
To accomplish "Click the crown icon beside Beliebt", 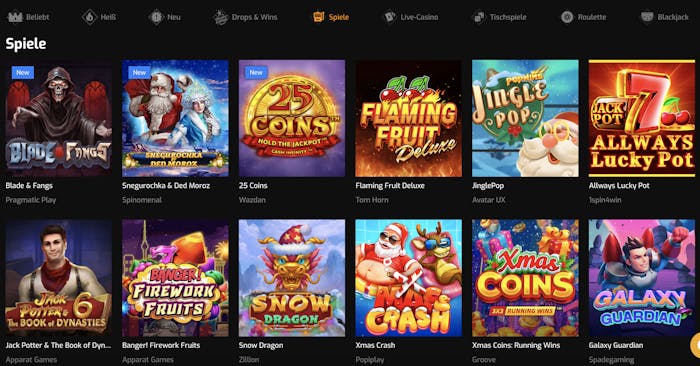I will point(15,17).
